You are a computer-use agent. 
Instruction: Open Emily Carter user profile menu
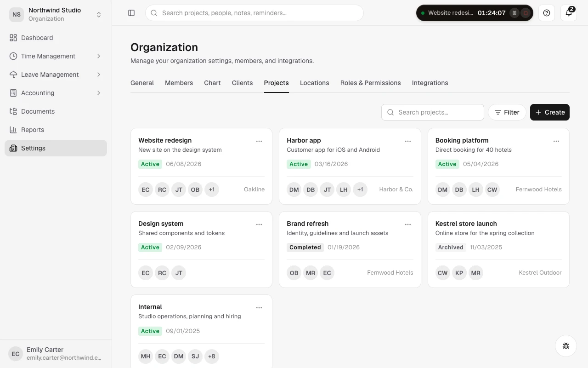(x=56, y=354)
